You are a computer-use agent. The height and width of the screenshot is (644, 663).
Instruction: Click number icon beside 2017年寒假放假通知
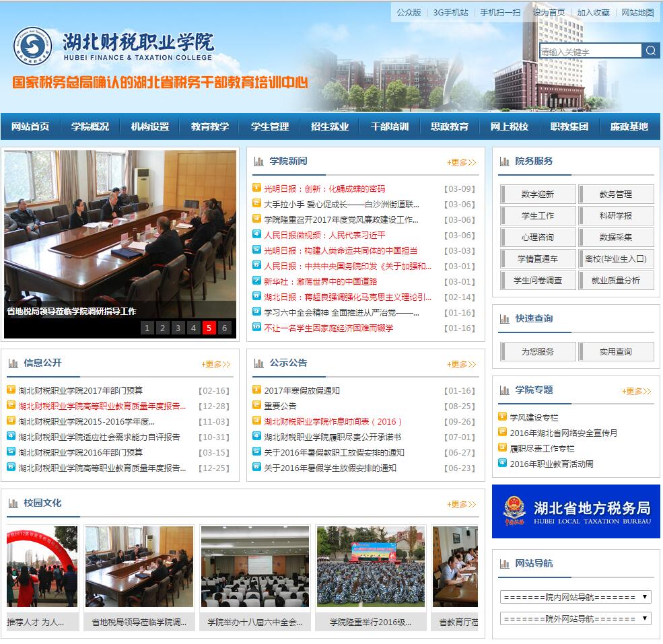pos(256,389)
